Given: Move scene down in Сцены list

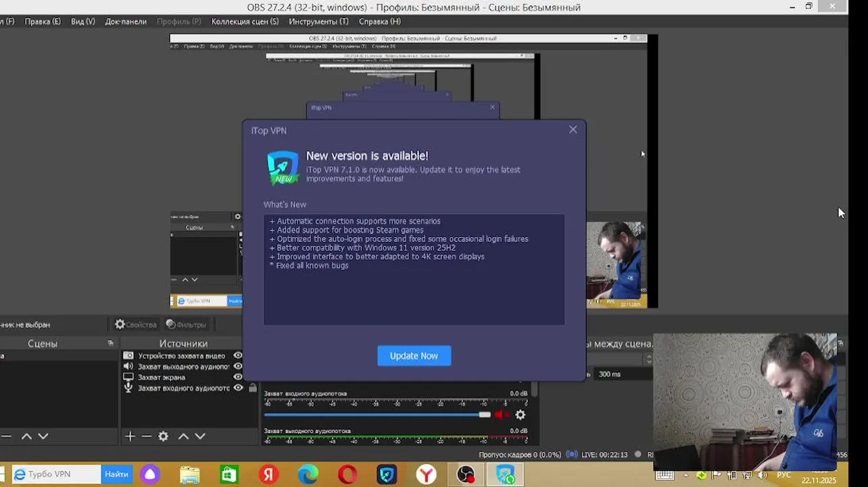Looking at the screenshot, I should pos(43,437).
